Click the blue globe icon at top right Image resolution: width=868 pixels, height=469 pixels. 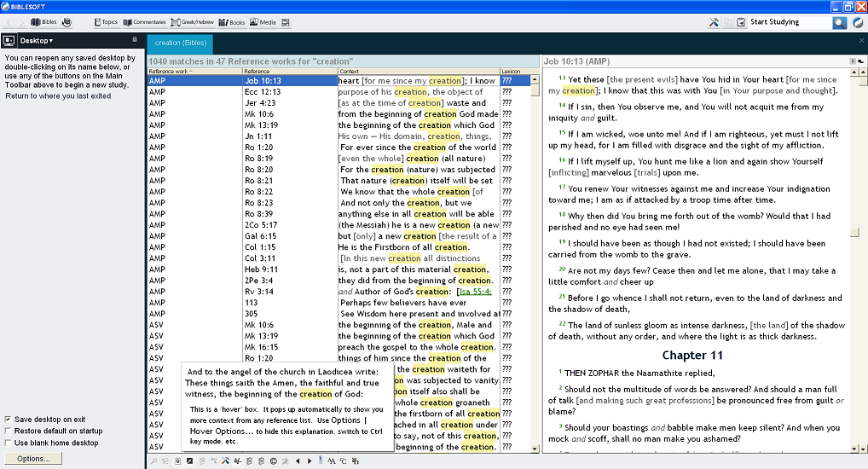858,22
